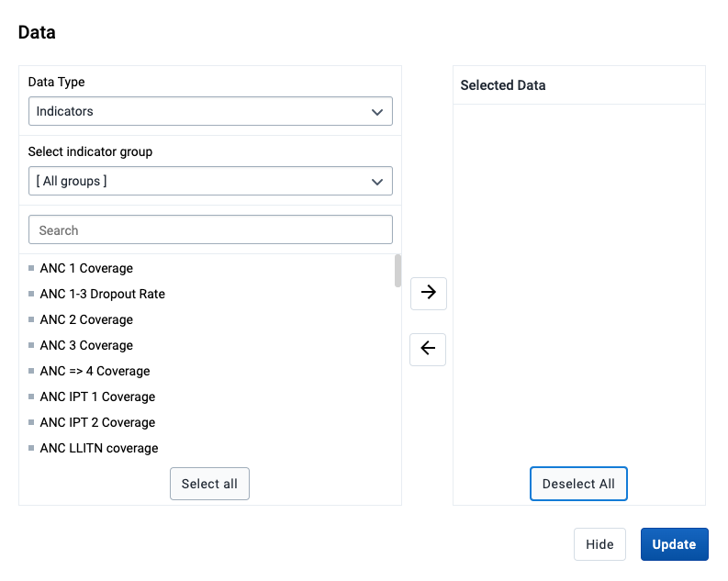The width and height of the screenshot is (728, 581).
Task: Pick ANC 3 Coverage from list
Action: (86, 345)
